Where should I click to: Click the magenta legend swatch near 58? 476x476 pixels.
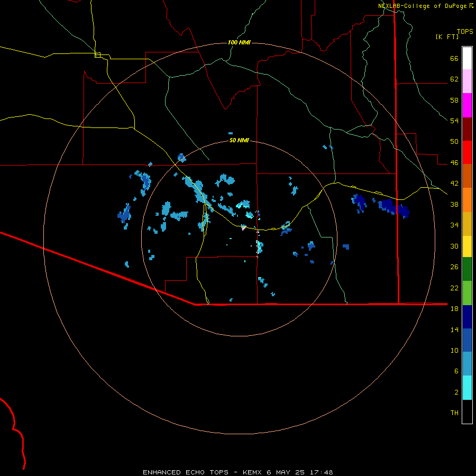(467, 105)
